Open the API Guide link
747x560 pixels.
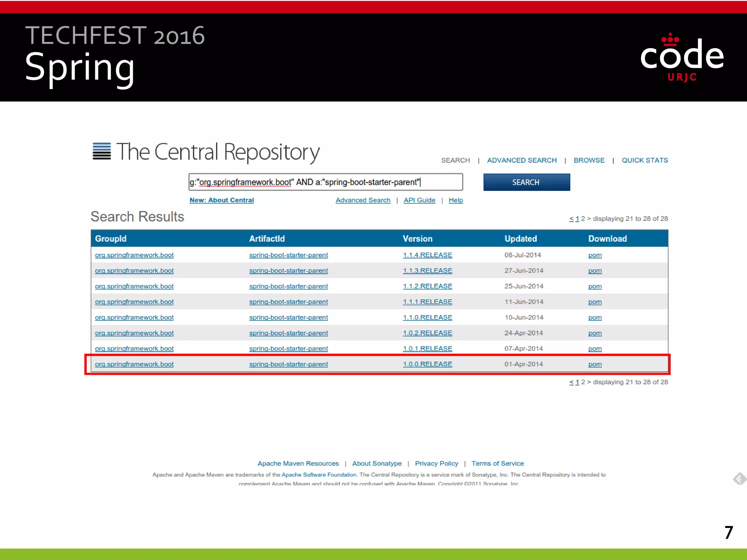point(419,200)
